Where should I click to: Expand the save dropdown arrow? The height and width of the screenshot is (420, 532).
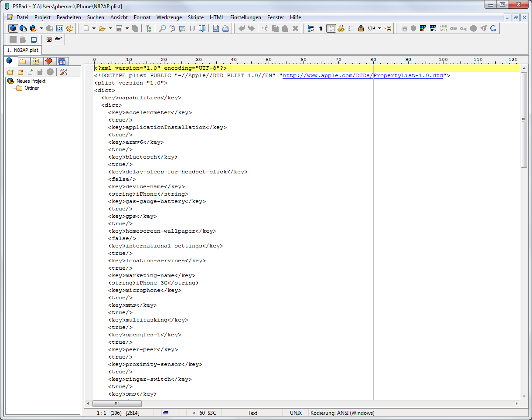point(127,28)
